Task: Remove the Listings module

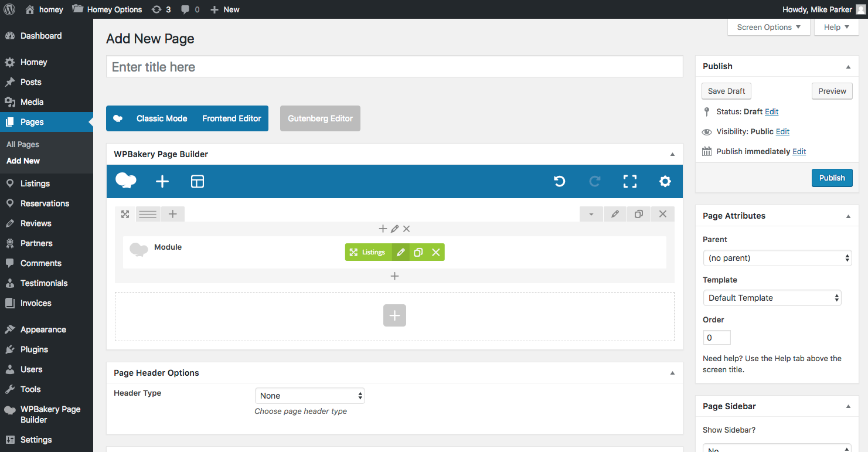Action: [436, 252]
